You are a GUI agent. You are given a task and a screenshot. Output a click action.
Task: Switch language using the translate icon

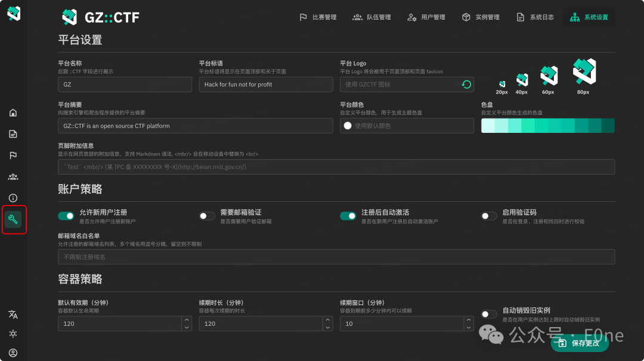click(x=13, y=314)
